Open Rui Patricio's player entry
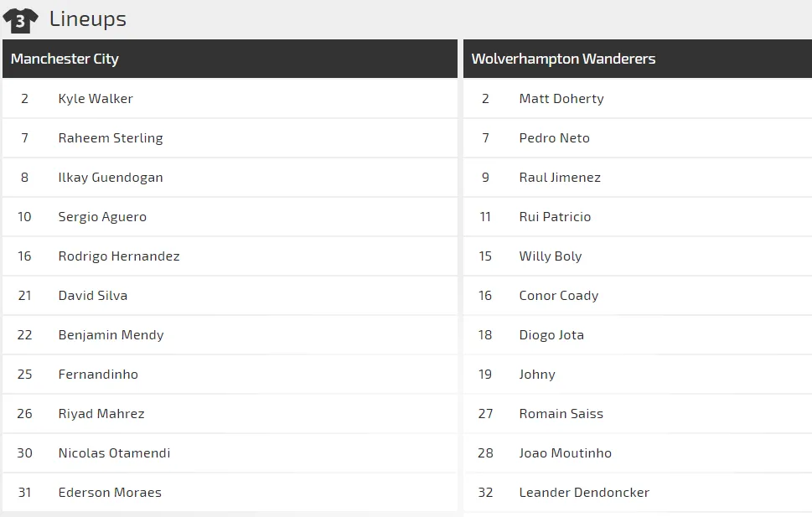Image resolution: width=812 pixels, height=517 pixels. point(555,217)
